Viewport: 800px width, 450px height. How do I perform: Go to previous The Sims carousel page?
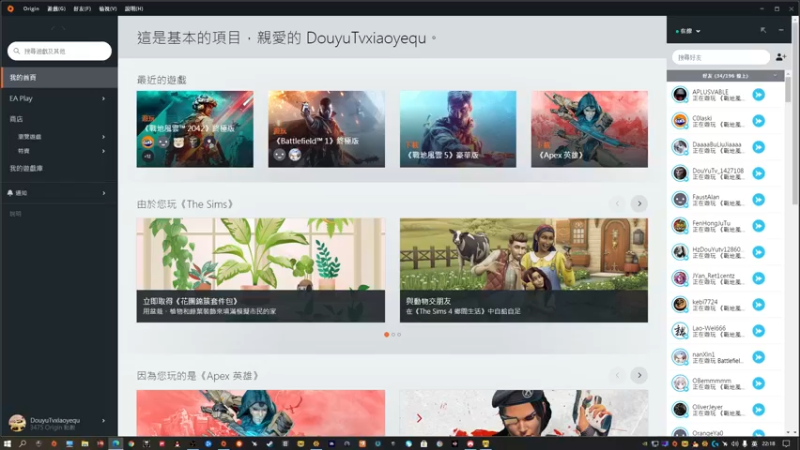tap(617, 204)
